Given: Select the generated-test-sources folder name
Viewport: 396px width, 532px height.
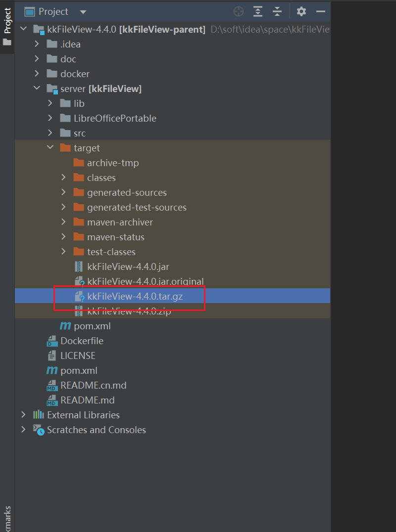Looking at the screenshot, I should 137,207.
